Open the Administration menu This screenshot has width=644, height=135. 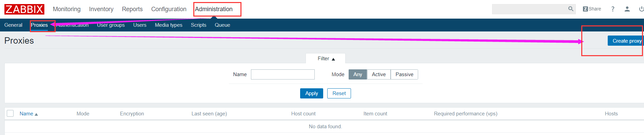click(214, 9)
